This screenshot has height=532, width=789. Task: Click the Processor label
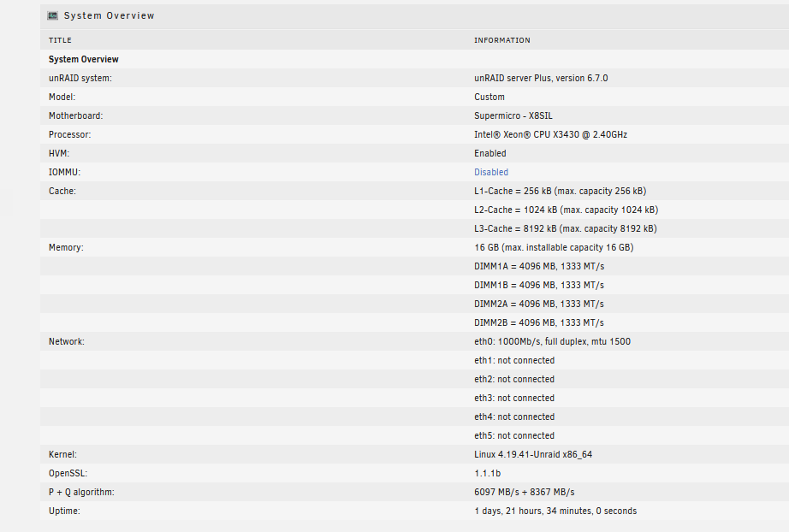(70, 134)
